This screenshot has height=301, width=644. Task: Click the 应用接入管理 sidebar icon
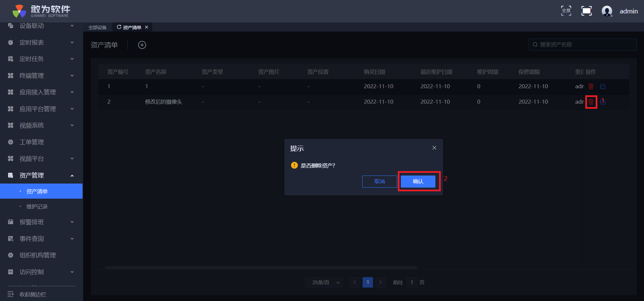click(10, 92)
